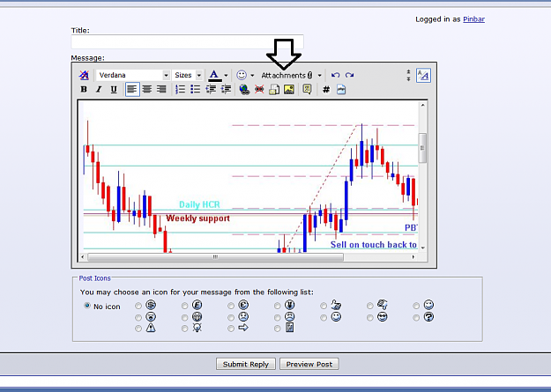Viewport: 551px width, 392px height.
Task: Wrap selection in PHP tags
Action: click(x=341, y=90)
